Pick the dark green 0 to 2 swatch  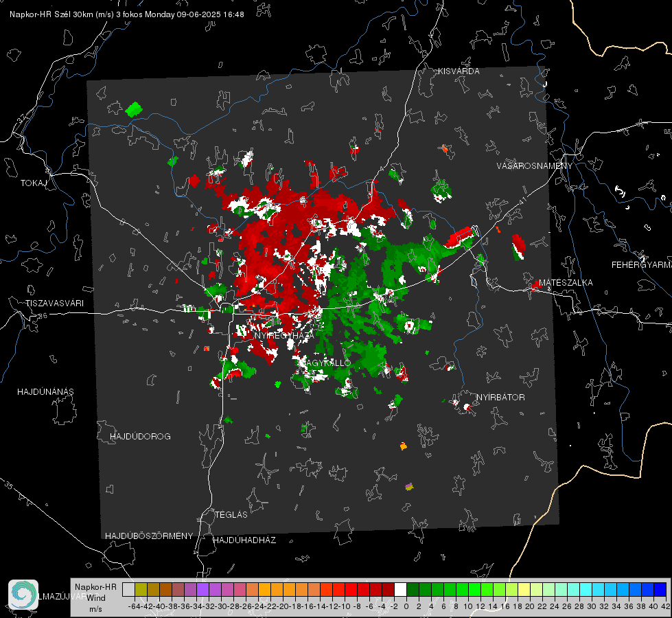pyautogui.click(x=413, y=589)
